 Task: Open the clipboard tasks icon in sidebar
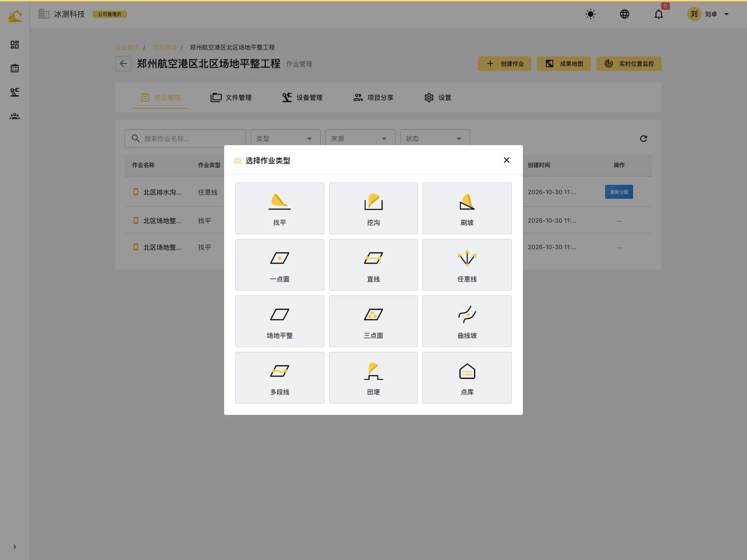tap(14, 68)
